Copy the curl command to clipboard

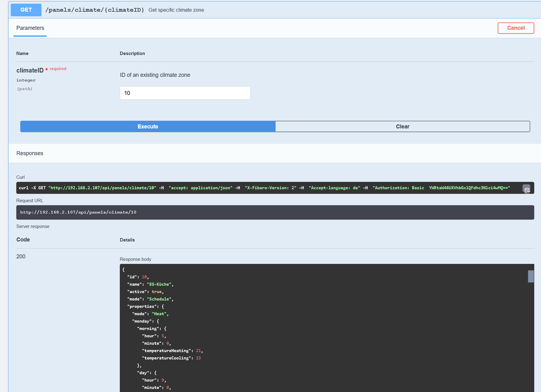(527, 189)
